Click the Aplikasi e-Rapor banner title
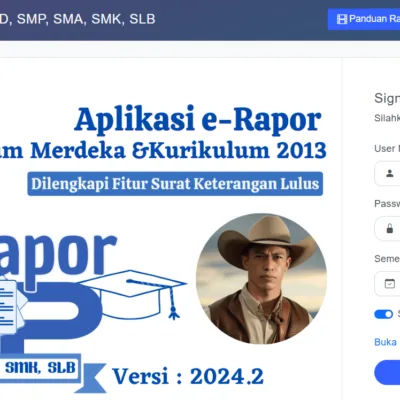400x400 pixels. (197, 119)
